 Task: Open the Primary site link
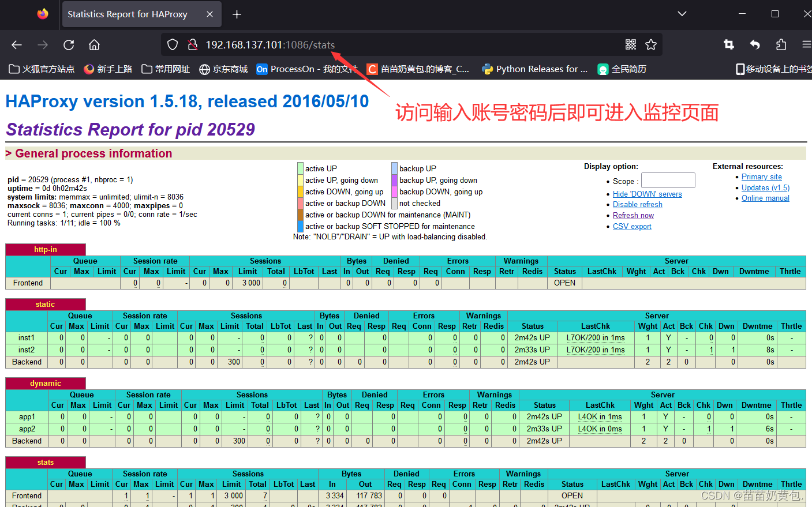point(761,177)
